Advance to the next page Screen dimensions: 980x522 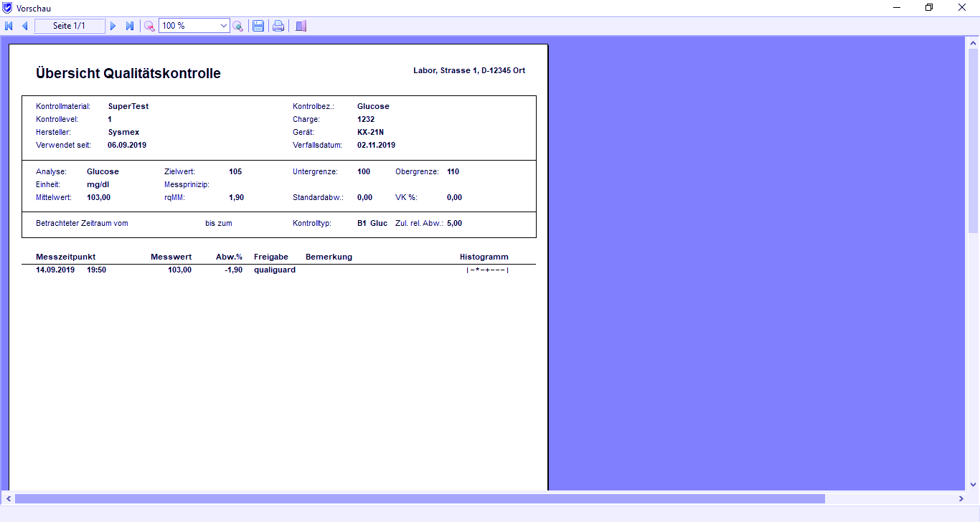[113, 25]
